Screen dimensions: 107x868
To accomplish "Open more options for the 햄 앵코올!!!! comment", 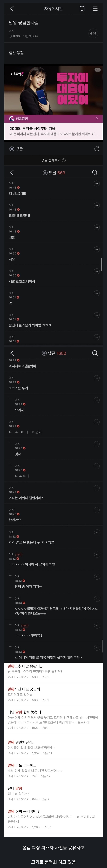I will coord(97,184).
